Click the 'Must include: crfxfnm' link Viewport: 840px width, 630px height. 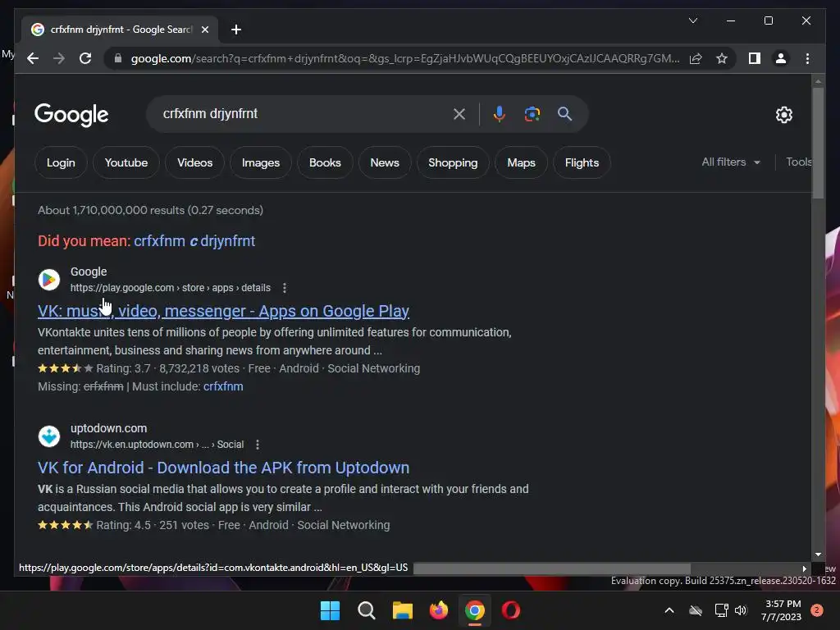pyautogui.click(x=223, y=386)
